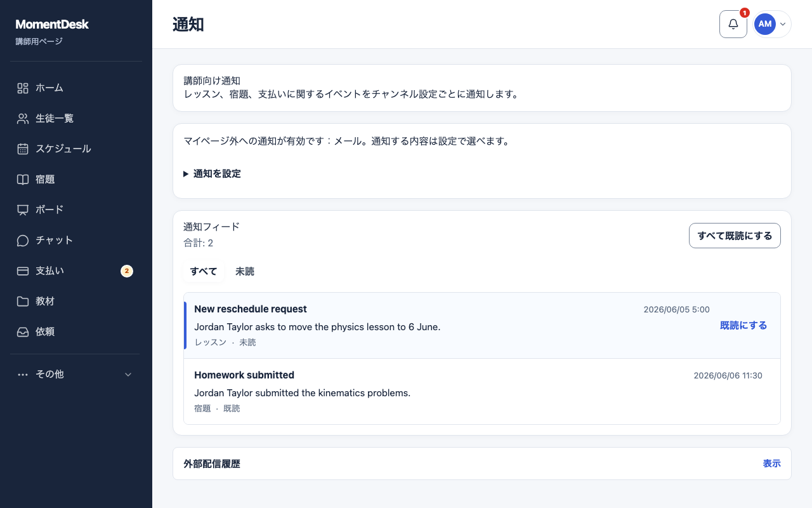812x508 pixels.
Task: Click the three-dots icon next to その他
Action: click(23, 375)
